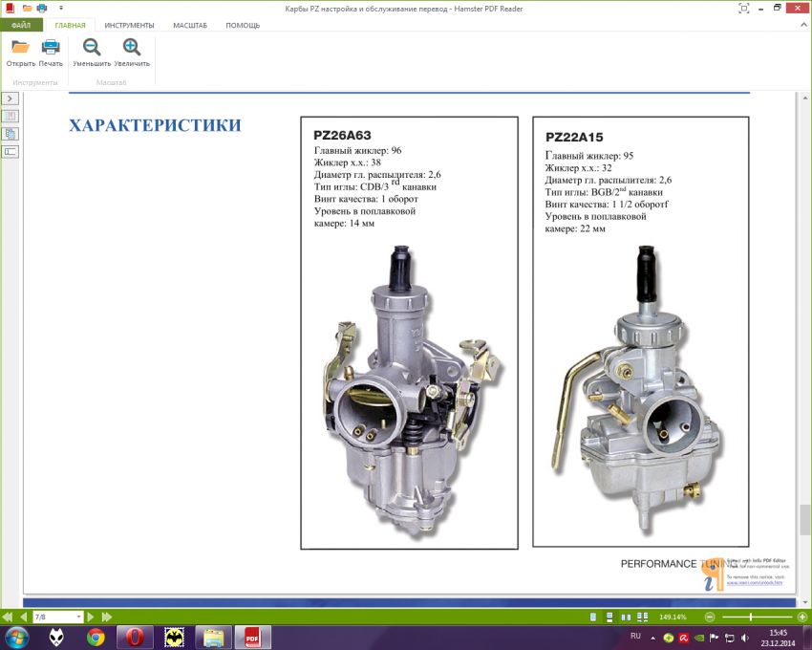
Task: Expand the left sidebar panel
Action: click(11, 98)
